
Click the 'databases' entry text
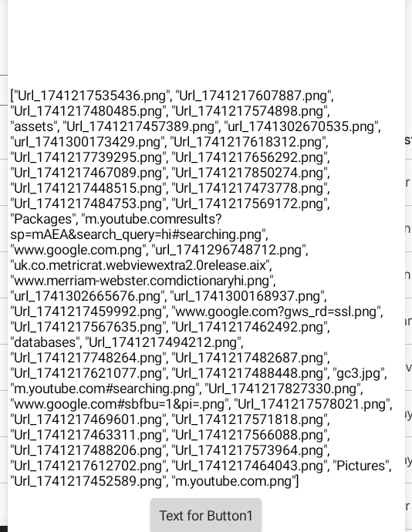46,342
